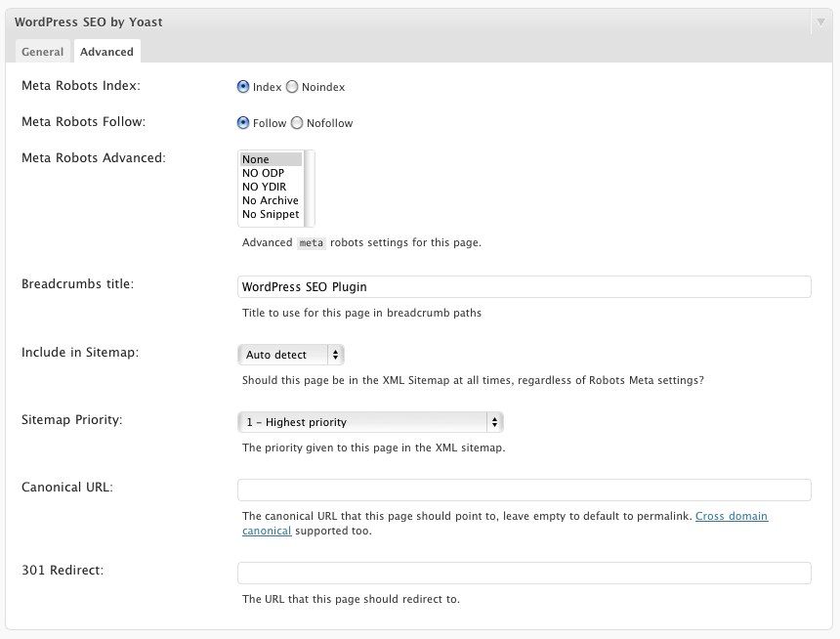The height and width of the screenshot is (639, 840).
Task: Click the Meta Robots Follow label
Action: pyautogui.click(x=84, y=122)
